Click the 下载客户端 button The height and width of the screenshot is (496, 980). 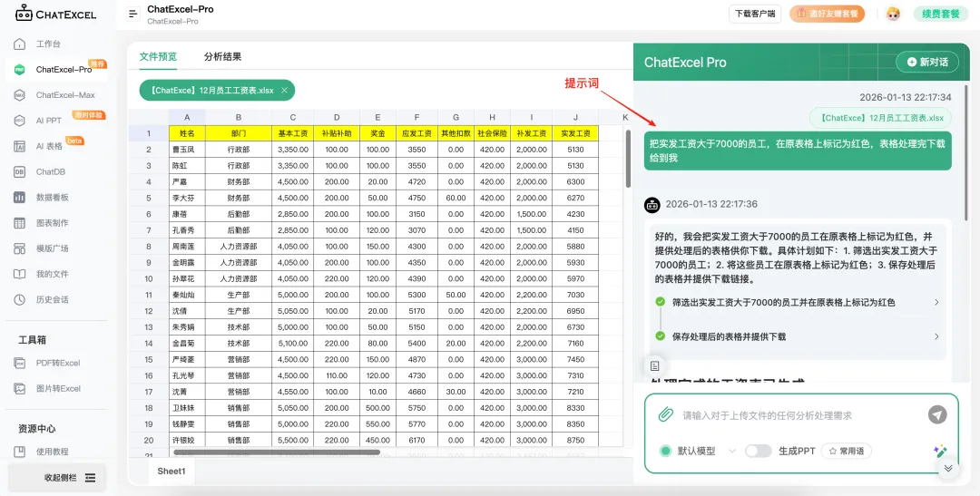pos(755,14)
